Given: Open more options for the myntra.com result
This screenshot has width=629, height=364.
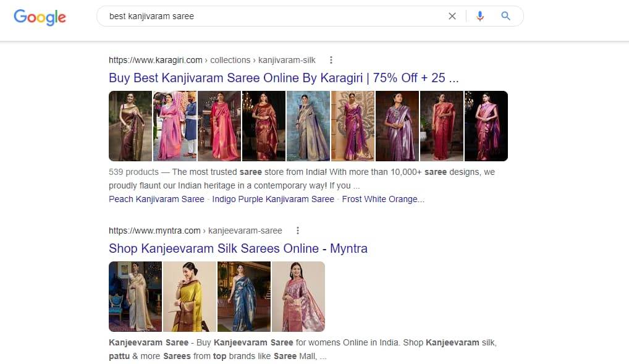Looking at the screenshot, I should coord(298,231).
